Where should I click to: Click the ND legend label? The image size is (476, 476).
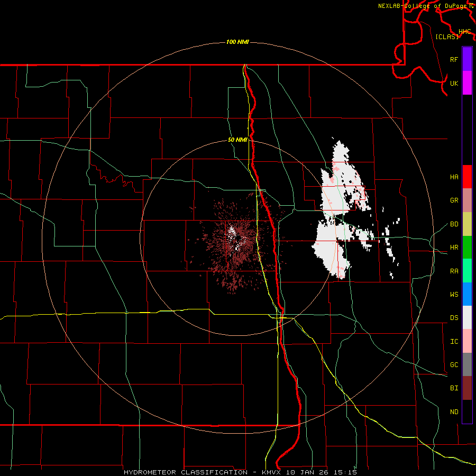click(x=454, y=412)
